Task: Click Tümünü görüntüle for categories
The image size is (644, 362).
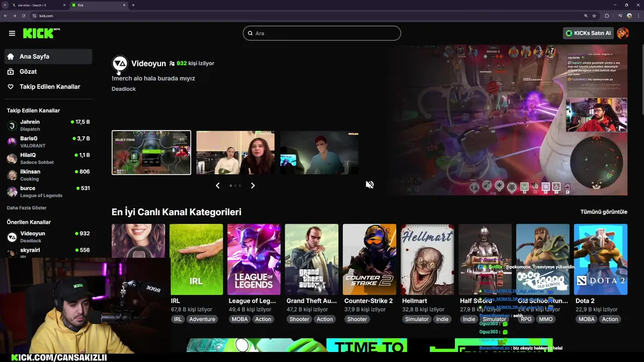Action: point(604,212)
